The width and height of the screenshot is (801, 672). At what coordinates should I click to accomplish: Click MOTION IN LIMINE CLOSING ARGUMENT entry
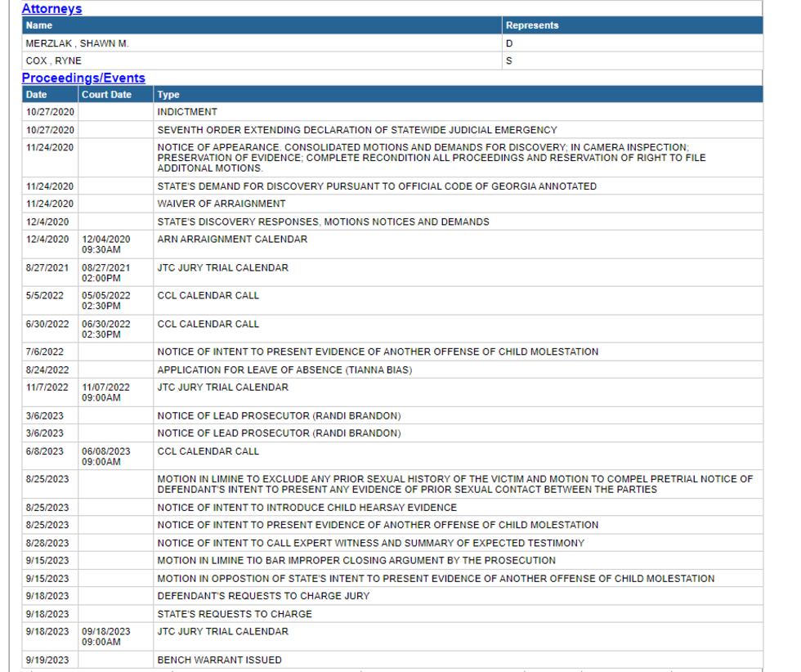356,560
